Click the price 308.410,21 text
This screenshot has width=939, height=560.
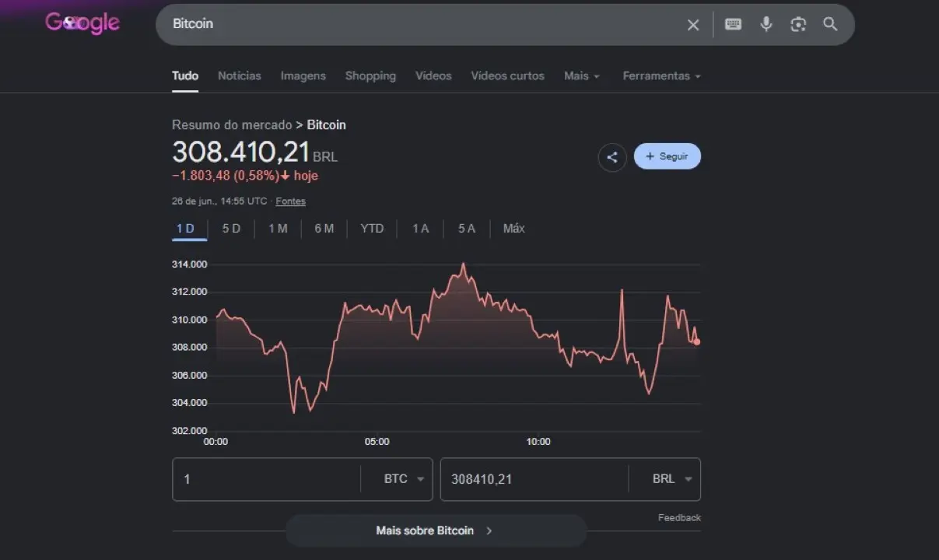pyautogui.click(x=241, y=152)
